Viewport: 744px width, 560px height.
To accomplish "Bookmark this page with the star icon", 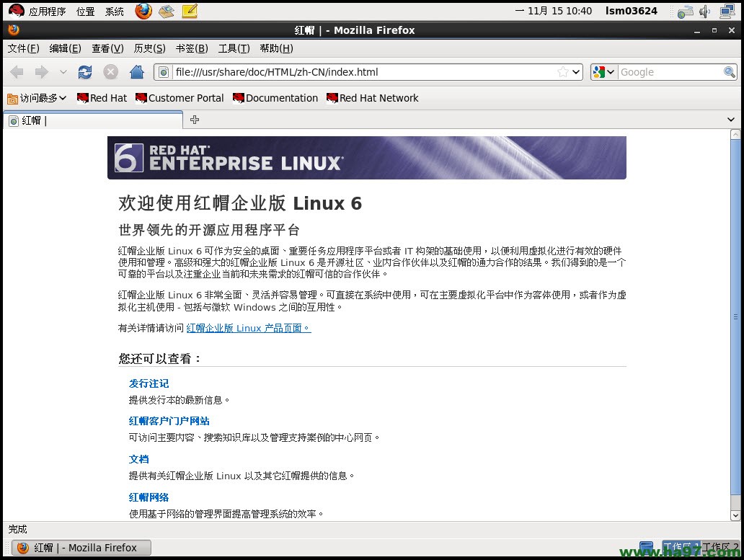I will pyautogui.click(x=563, y=72).
